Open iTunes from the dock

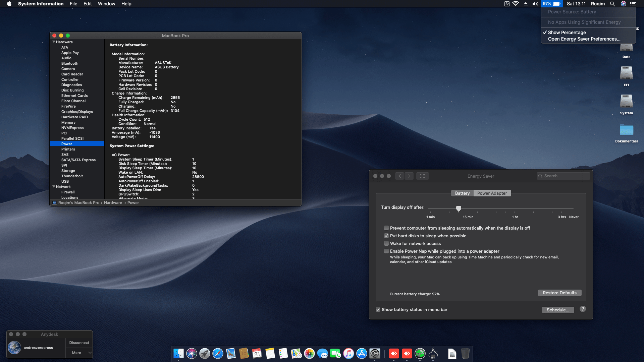click(348, 353)
